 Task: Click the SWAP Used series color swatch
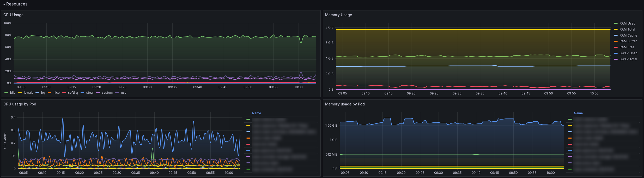(x=616, y=53)
